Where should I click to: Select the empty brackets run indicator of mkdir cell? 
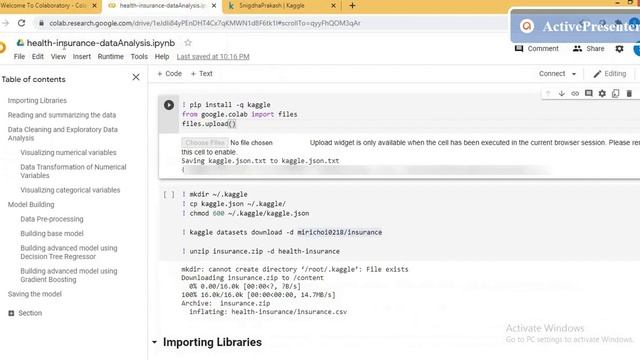[x=169, y=195]
